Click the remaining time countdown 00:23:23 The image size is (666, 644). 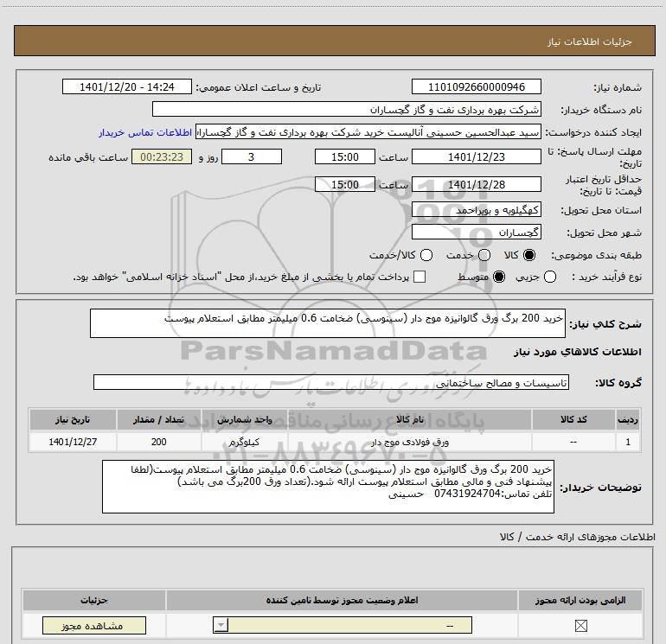tap(162, 157)
